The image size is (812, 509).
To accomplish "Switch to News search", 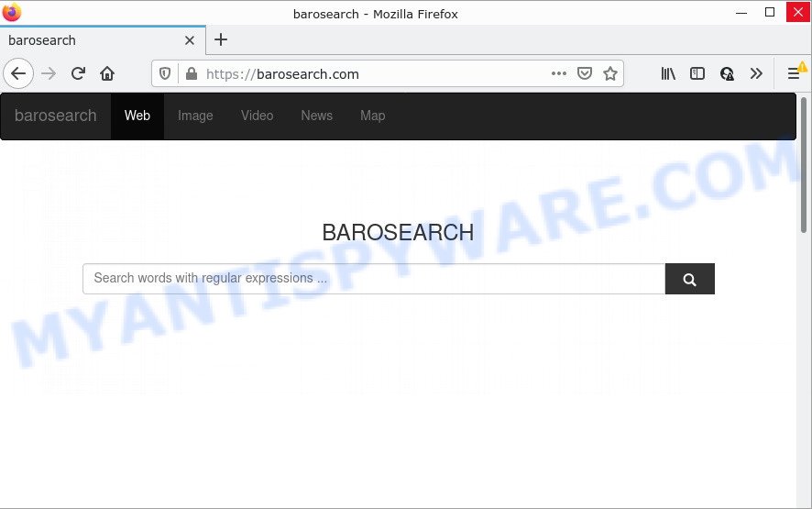I will click(x=316, y=116).
